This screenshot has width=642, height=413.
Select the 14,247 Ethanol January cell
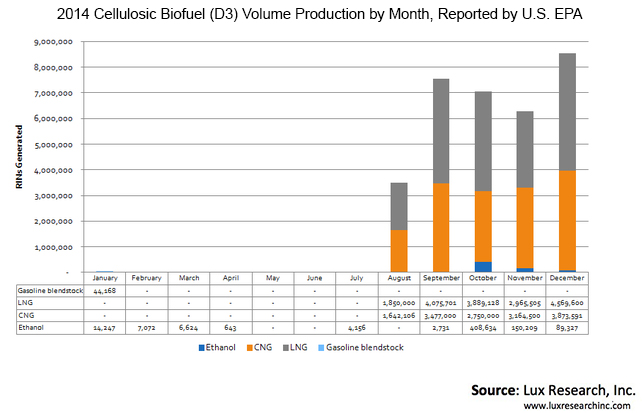(x=105, y=328)
